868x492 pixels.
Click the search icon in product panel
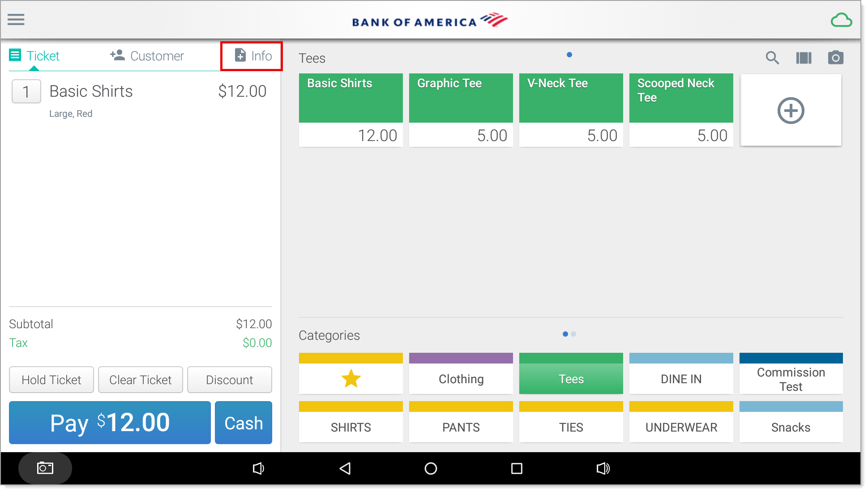(773, 58)
